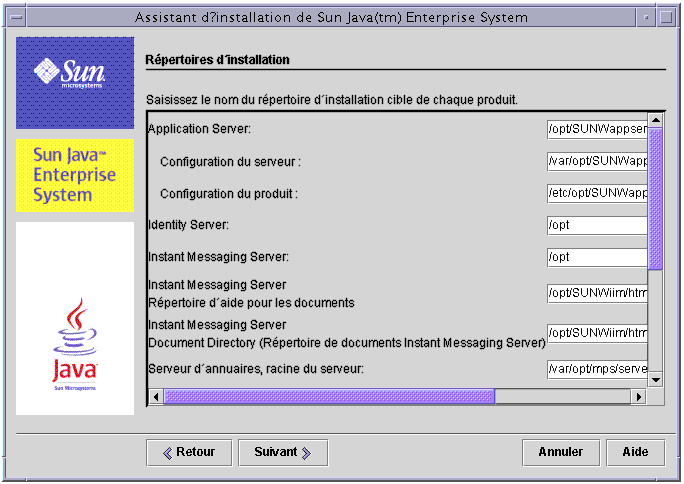Maximize the installer window

pos(666,17)
